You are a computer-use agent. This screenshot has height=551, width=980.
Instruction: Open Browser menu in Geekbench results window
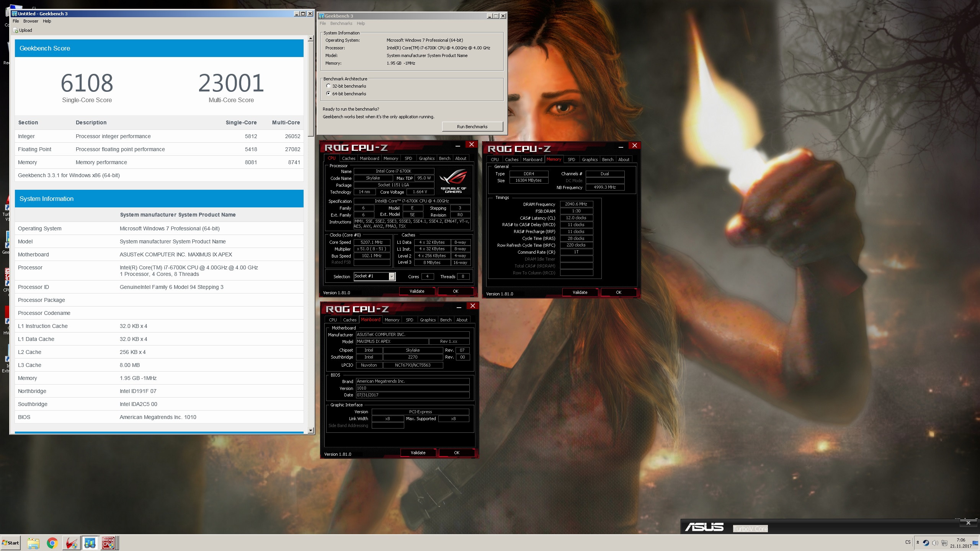pos(31,21)
